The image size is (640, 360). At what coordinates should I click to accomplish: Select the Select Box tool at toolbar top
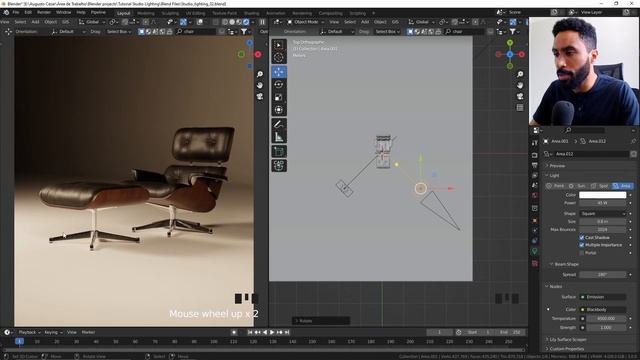[279, 44]
